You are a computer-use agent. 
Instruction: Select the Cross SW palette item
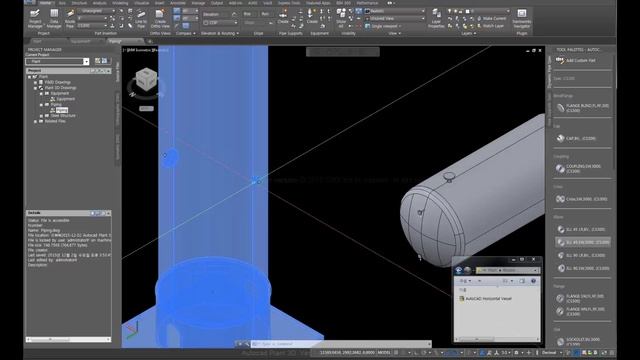tap(582, 199)
